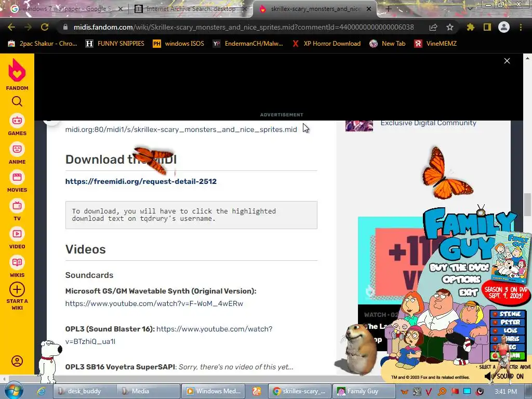Open the Chrome three-dot menu
This screenshot has height=399, width=532.
click(x=521, y=27)
